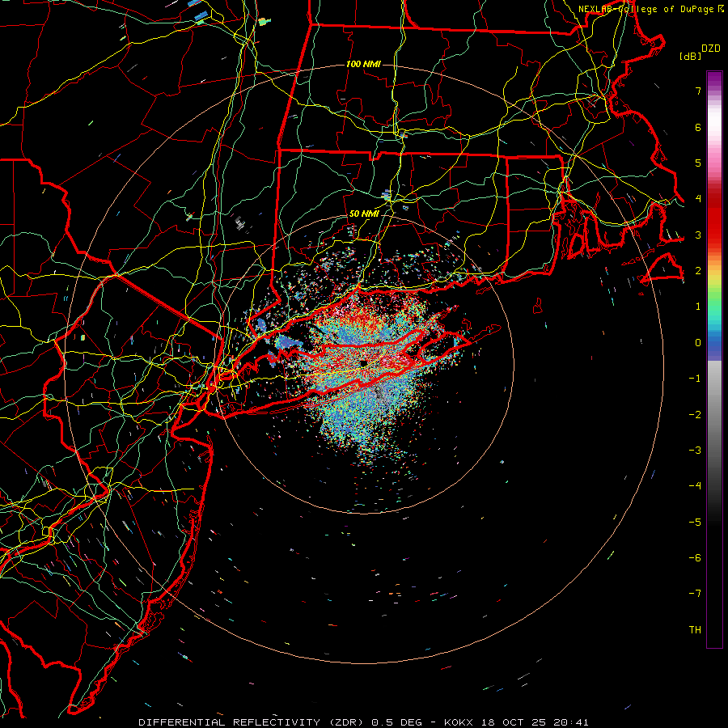This screenshot has width=728, height=728.
Task: Click the 1 dB label on color scale
Action: [698, 307]
